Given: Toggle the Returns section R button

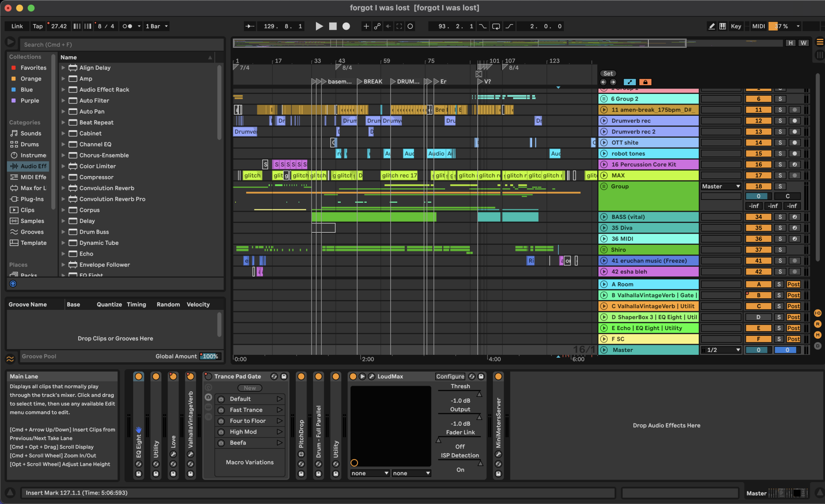Looking at the screenshot, I should pyautogui.click(x=818, y=324).
